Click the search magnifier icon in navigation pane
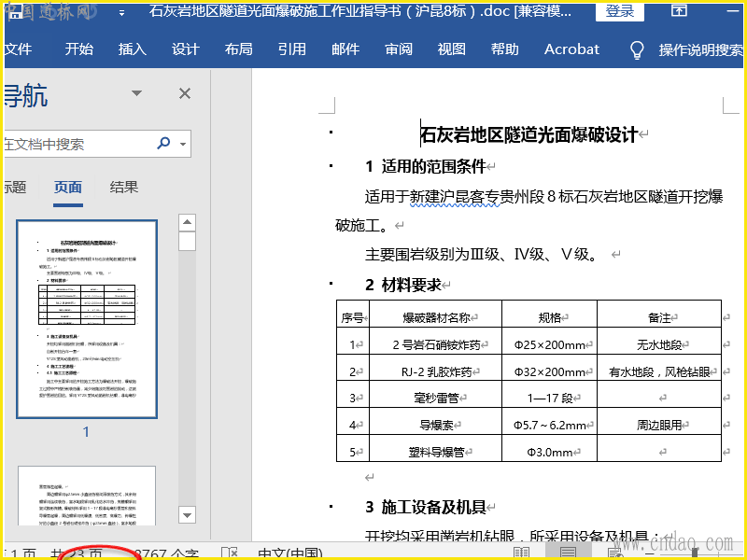The image size is (747, 560). (x=164, y=144)
